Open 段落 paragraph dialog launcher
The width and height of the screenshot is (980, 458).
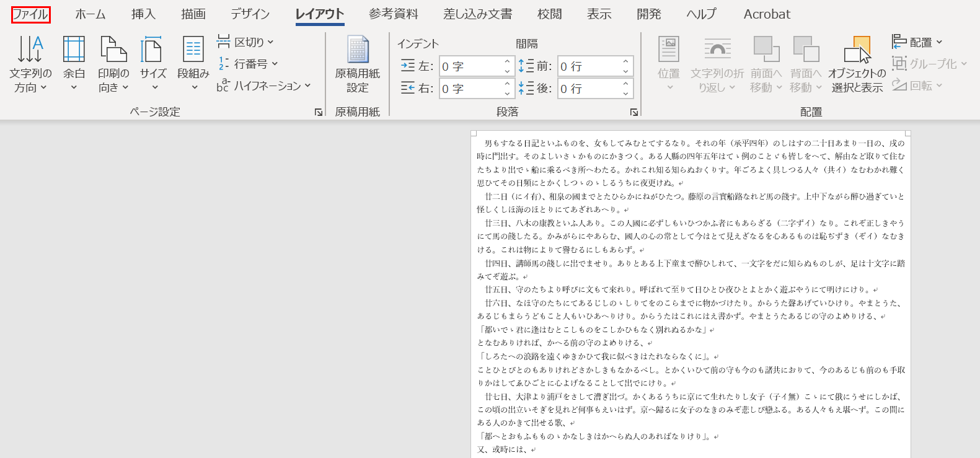click(634, 112)
